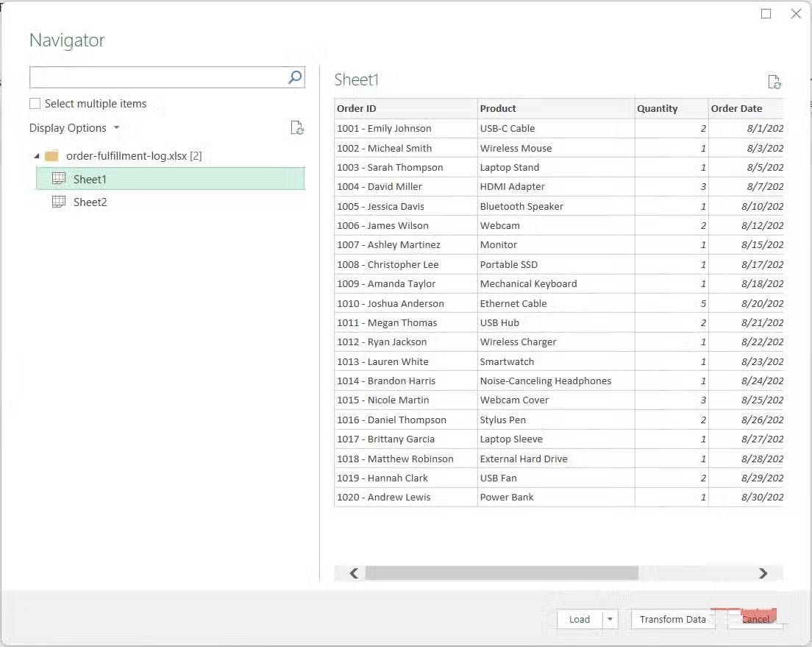Click the Load button
This screenshot has height=647, width=812.
[580, 620]
